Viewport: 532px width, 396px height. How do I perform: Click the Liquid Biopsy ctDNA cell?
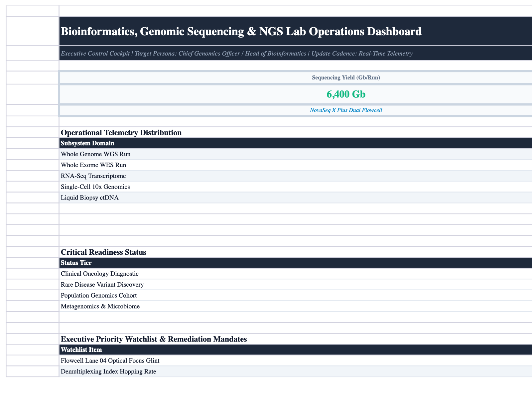[x=296, y=198]
